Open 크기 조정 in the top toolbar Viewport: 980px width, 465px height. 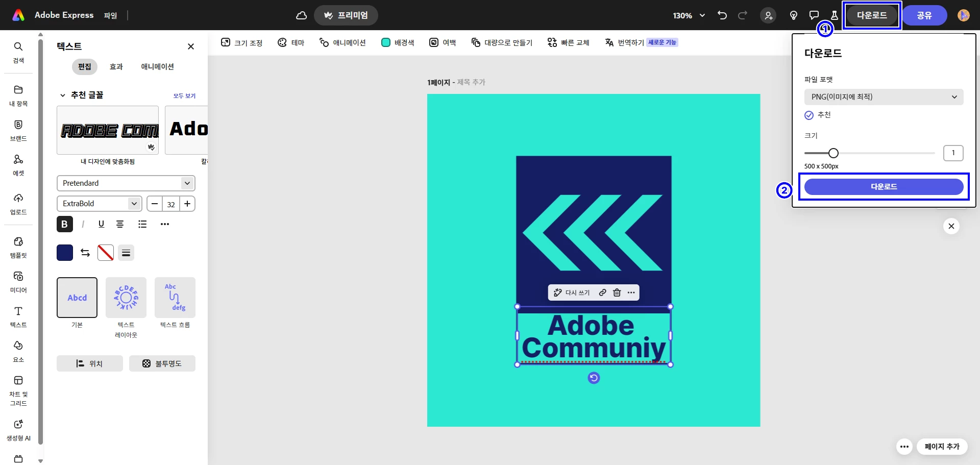tap(242, 42)
